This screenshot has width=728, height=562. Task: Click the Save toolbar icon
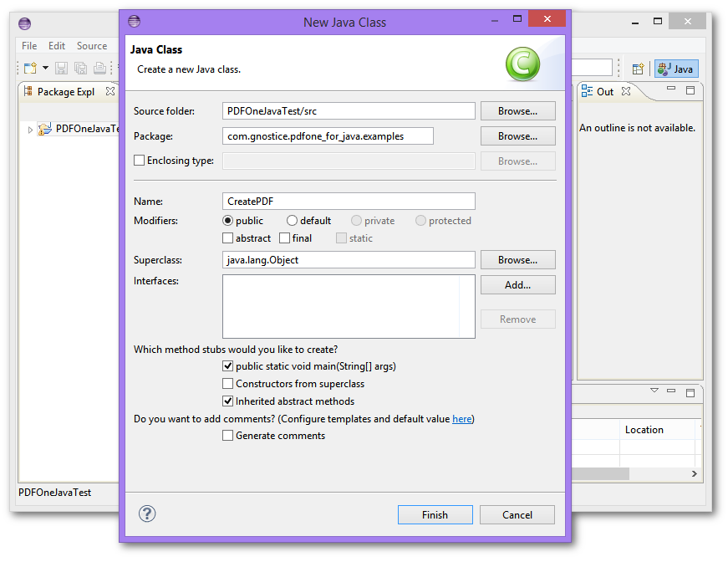tap(61, 69)
